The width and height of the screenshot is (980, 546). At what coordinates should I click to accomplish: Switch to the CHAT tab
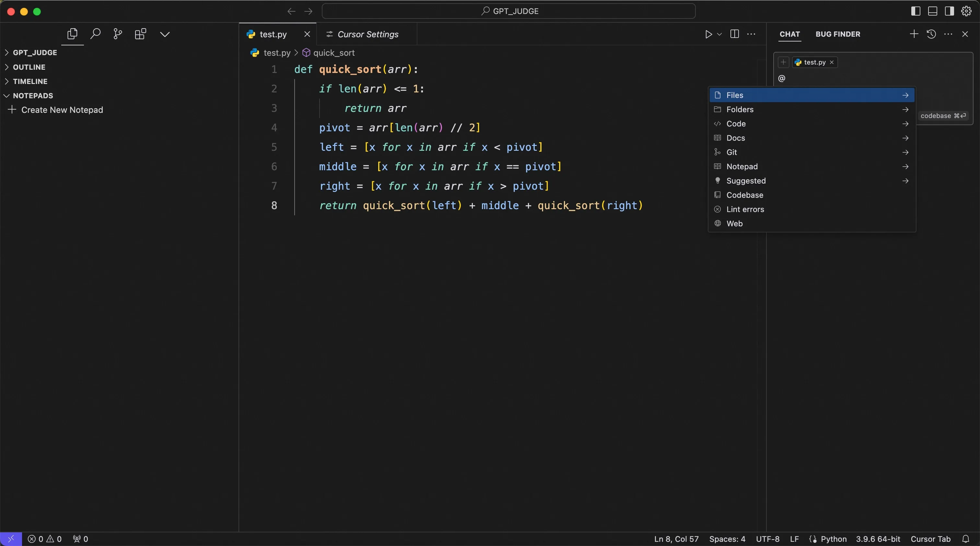point(789,34)
